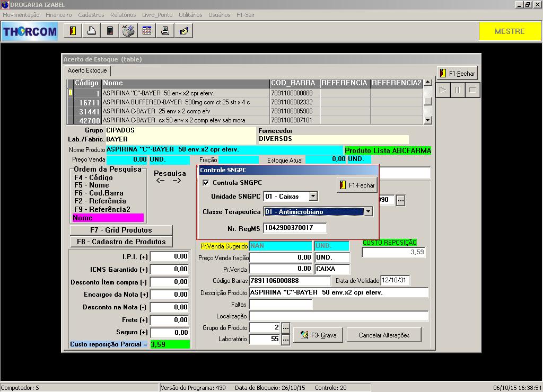Screen dimensions: 543x392
Task: Click the THORCOM logo
Action: (x=30, y=31)
